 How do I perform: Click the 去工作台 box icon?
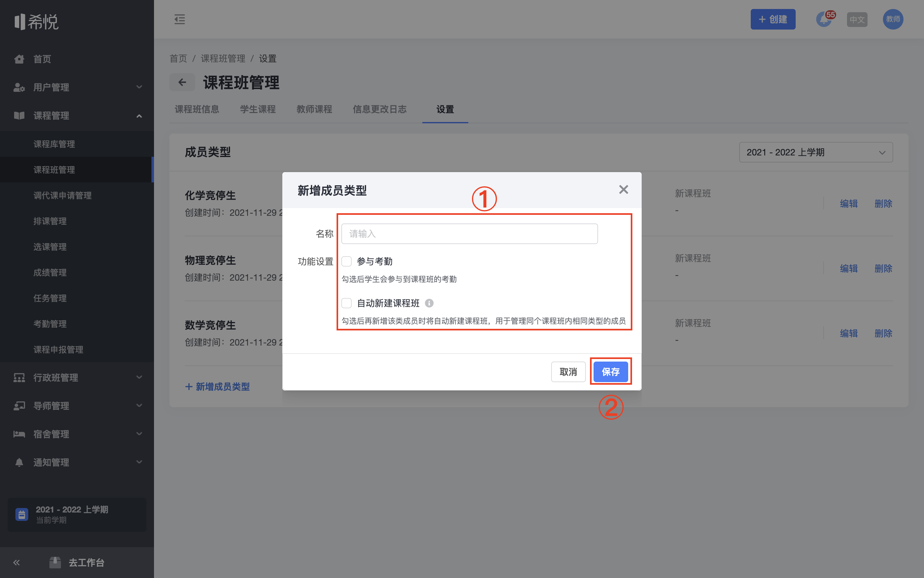click(x=55, y=562)
